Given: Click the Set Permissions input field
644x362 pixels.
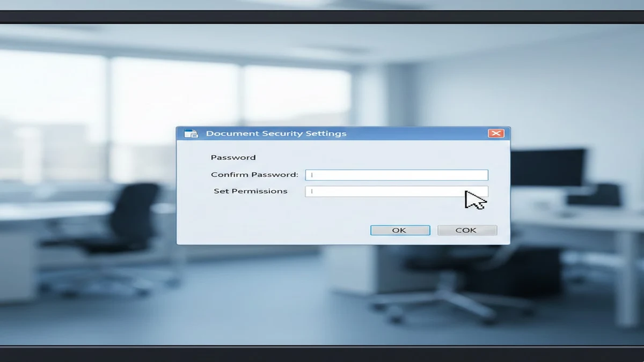Looking at the screenshot, I should 397,191.
